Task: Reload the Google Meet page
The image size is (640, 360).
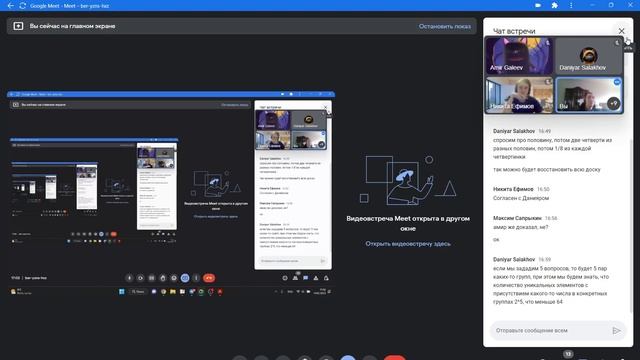Action: click(x=23, y=6)
